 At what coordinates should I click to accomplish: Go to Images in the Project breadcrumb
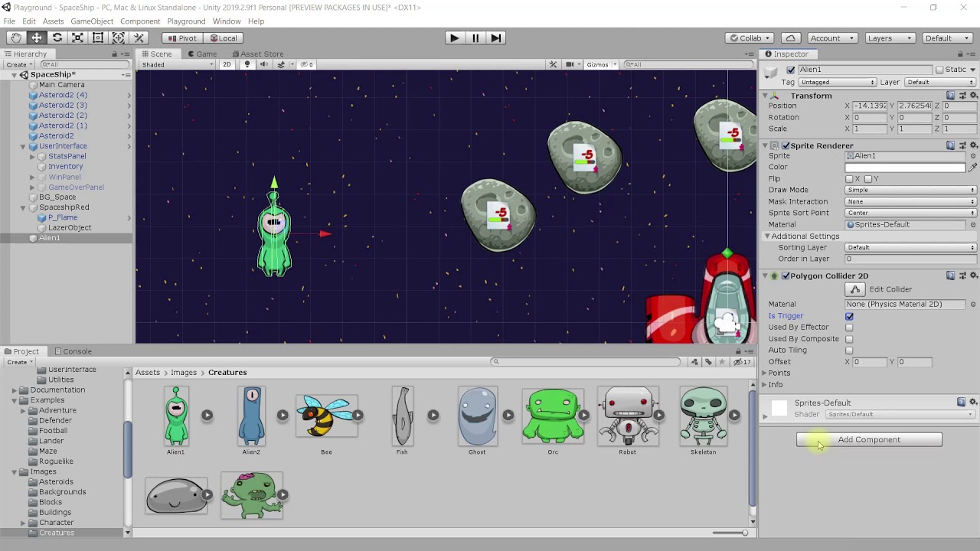coord(184,372)
